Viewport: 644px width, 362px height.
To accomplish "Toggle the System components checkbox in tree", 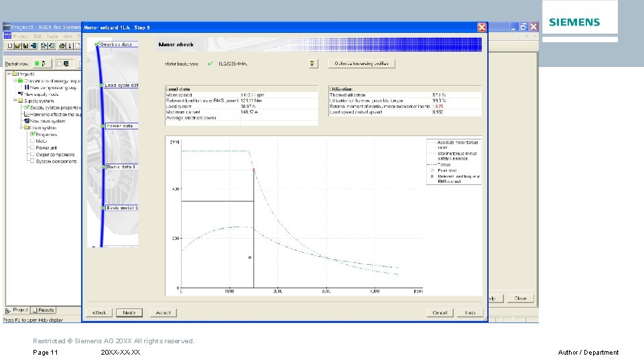I will tap(32, 161).
